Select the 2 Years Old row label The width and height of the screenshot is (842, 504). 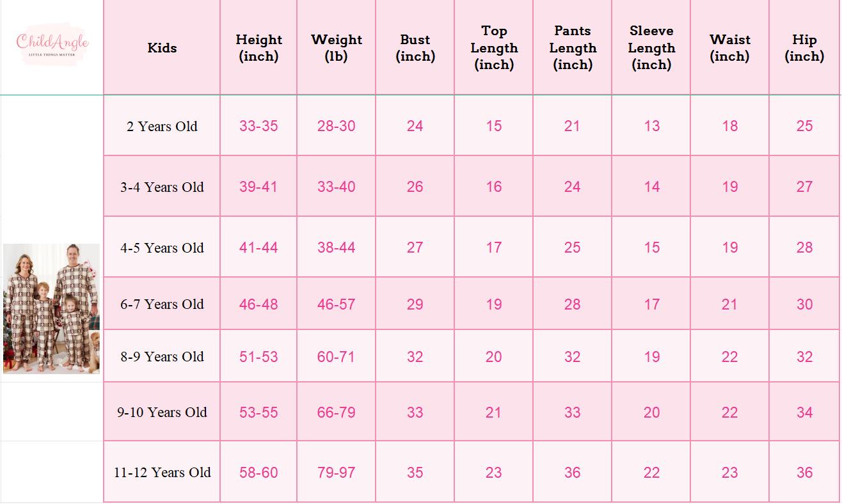coord(162,126)
